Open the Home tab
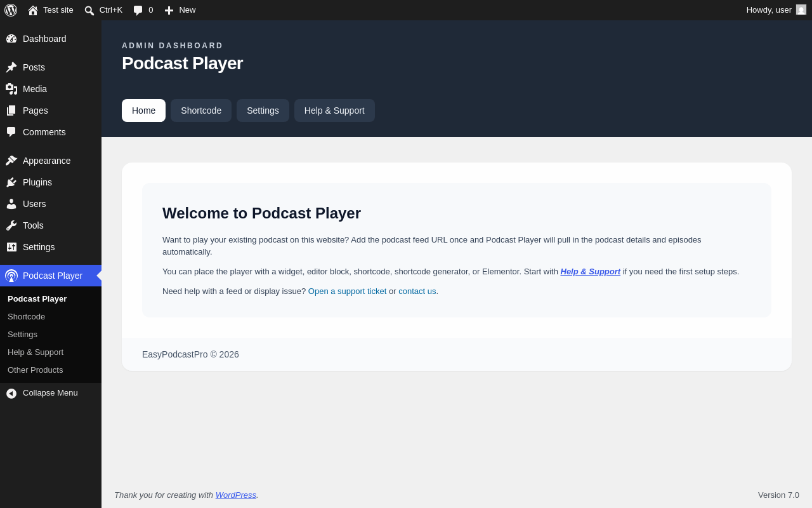 pos(143,110)
